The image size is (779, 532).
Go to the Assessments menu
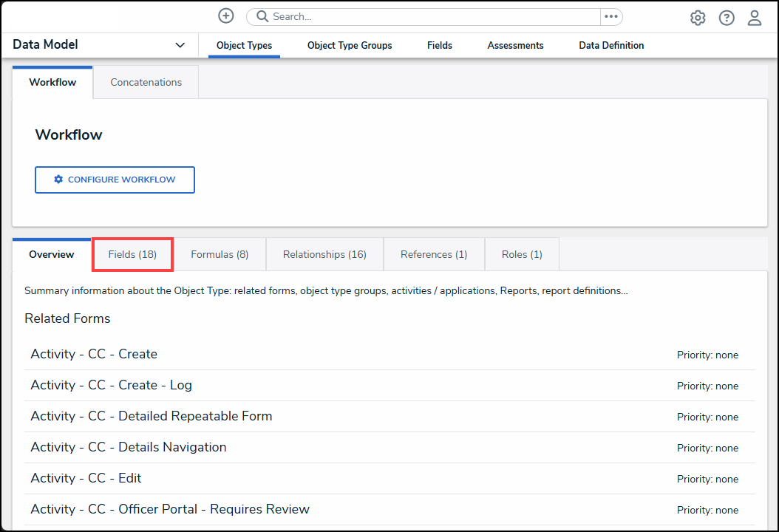click(515, 45)
